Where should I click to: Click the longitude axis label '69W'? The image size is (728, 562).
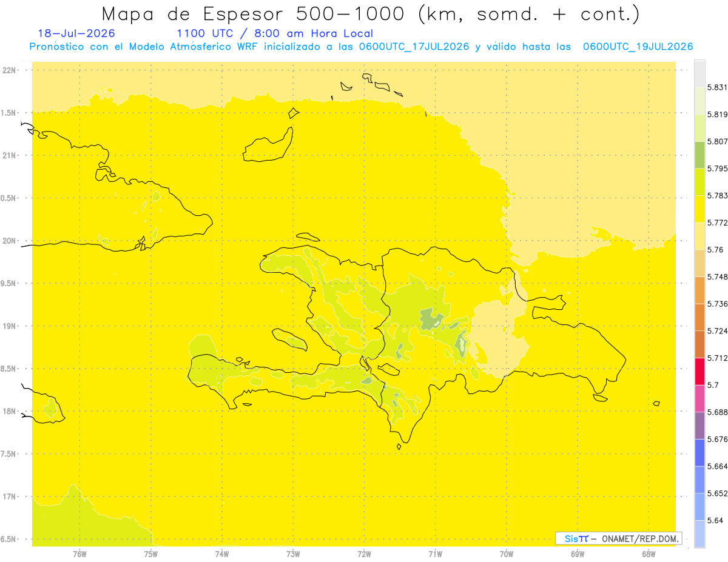coord(578,554)
